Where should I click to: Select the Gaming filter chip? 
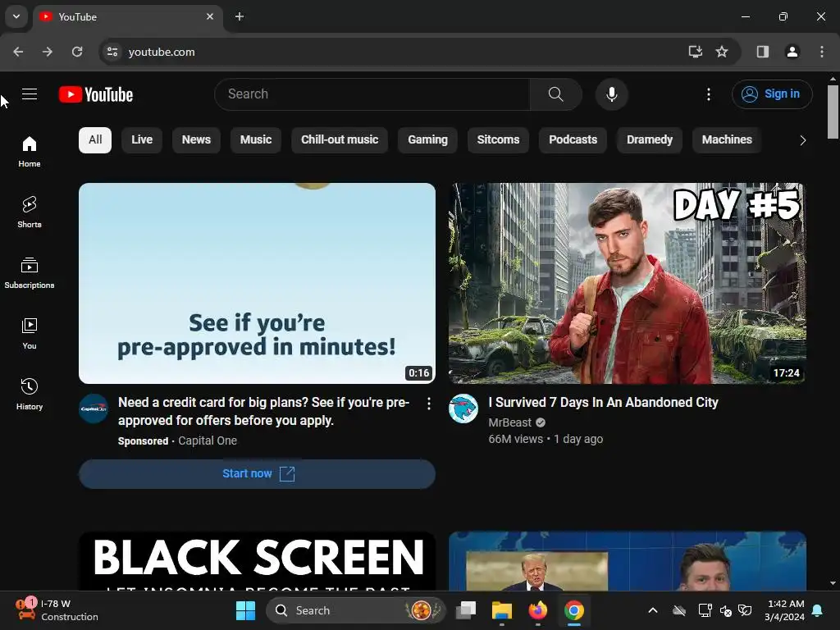tap(427, 139)
